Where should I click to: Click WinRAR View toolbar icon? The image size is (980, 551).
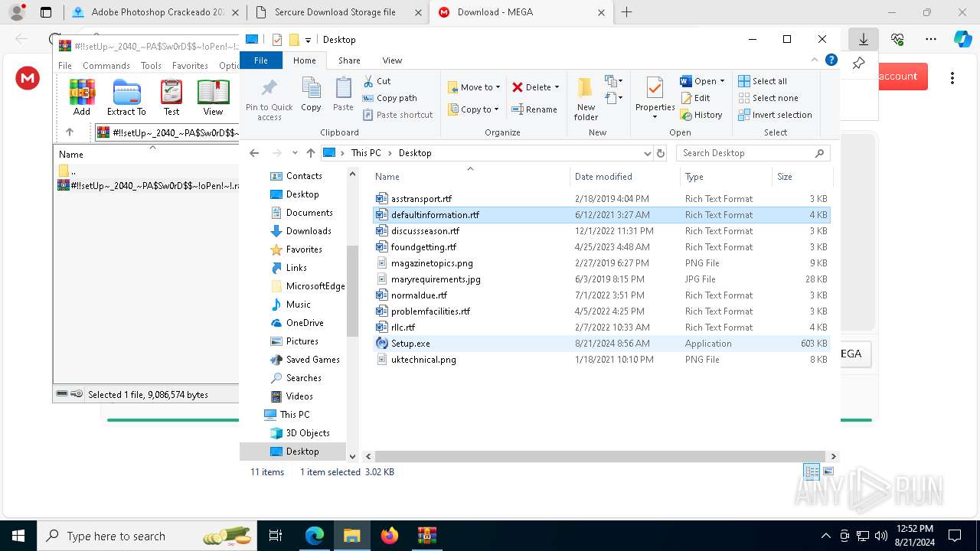click(213, 97)
